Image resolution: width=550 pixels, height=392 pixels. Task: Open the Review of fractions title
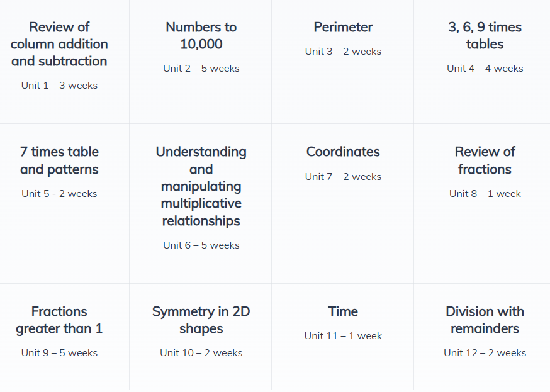pyautogui.click(x=485, y=160)
